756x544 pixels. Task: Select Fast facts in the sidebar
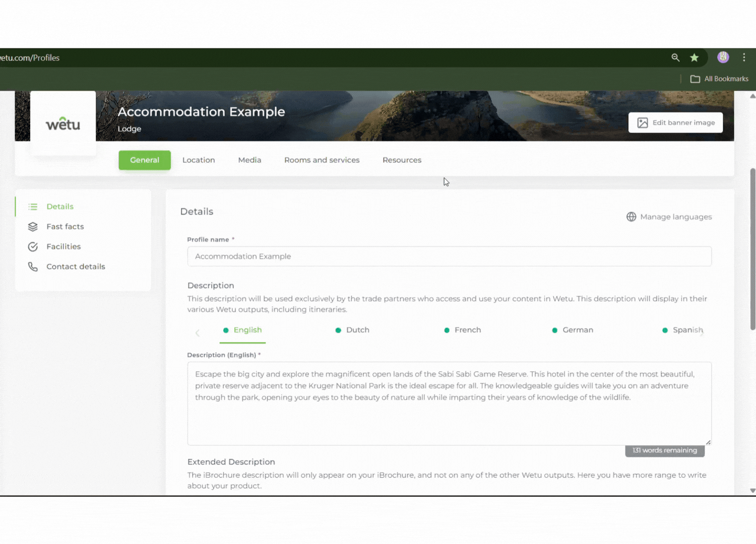click(x=65, y=227)
